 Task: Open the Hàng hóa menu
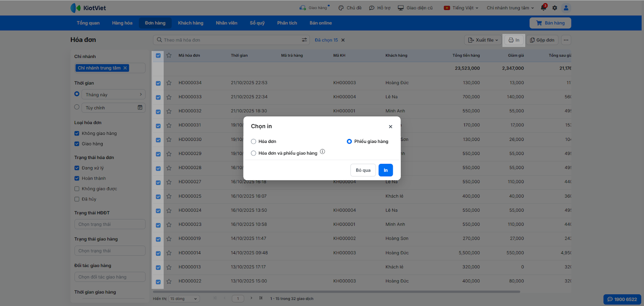pos(122,23)
